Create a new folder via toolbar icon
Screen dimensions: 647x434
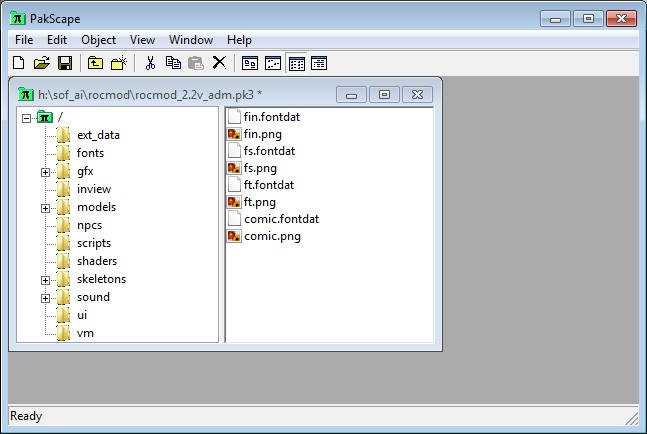pos(119,63)
